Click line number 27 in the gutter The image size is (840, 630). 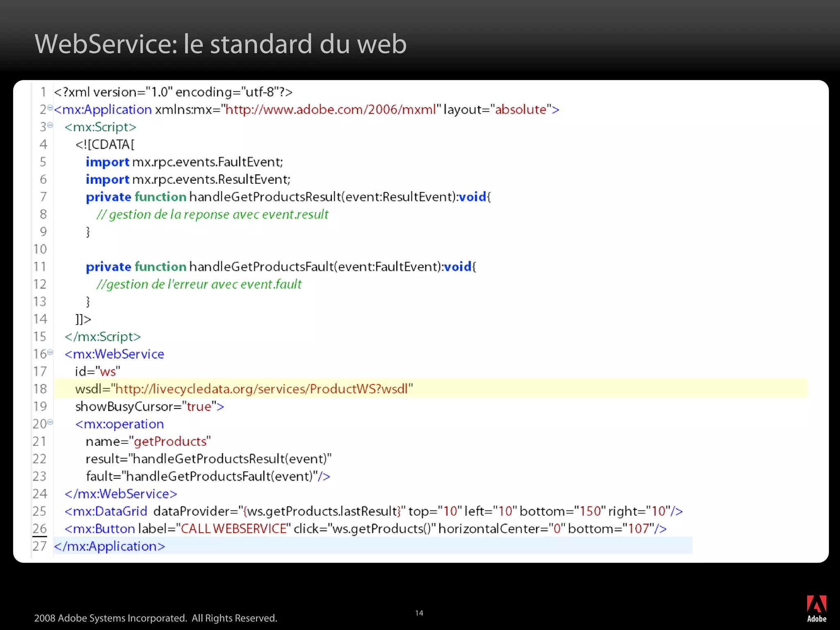click(x=40, y=546)
